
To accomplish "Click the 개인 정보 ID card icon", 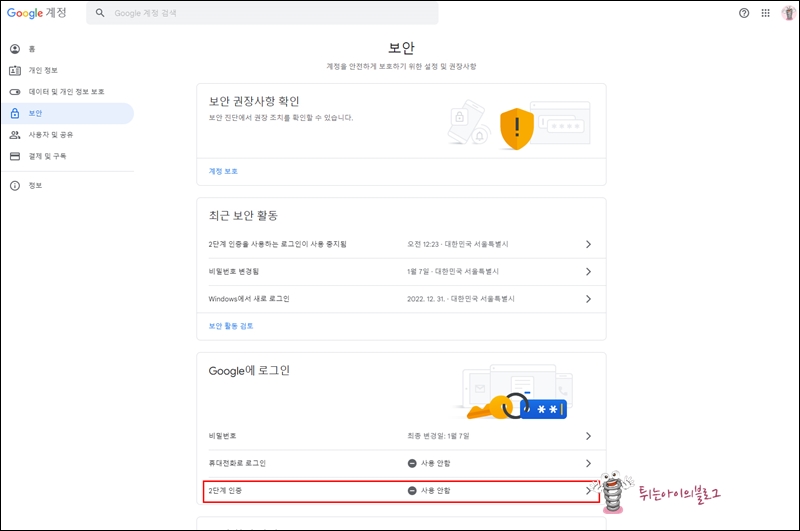I will (15, 70).
